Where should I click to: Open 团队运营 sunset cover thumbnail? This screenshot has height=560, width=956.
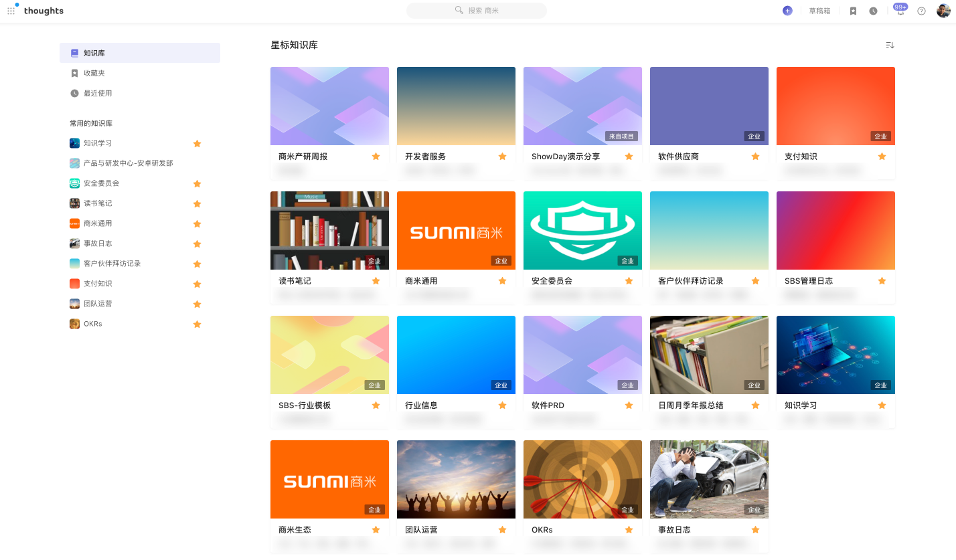pyautogui.click(x=456, y=479)
